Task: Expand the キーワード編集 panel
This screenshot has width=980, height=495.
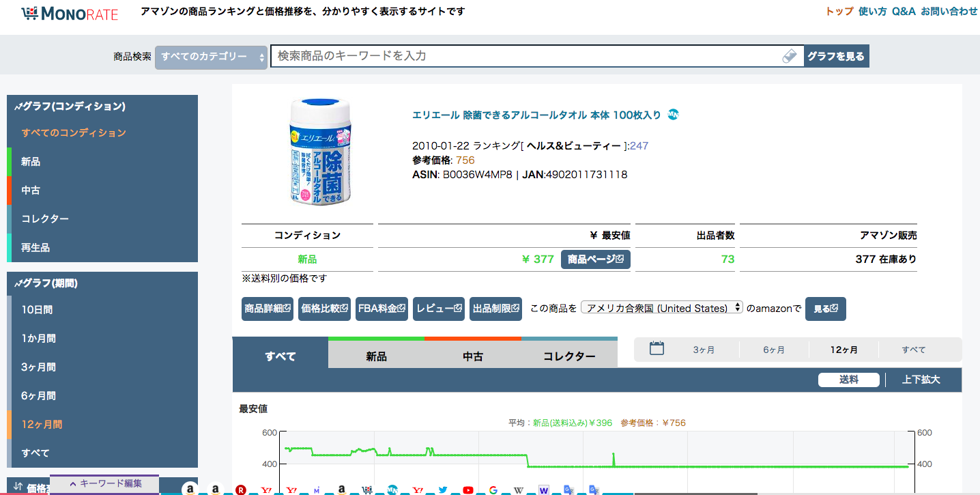Action: tap(104, 484)
